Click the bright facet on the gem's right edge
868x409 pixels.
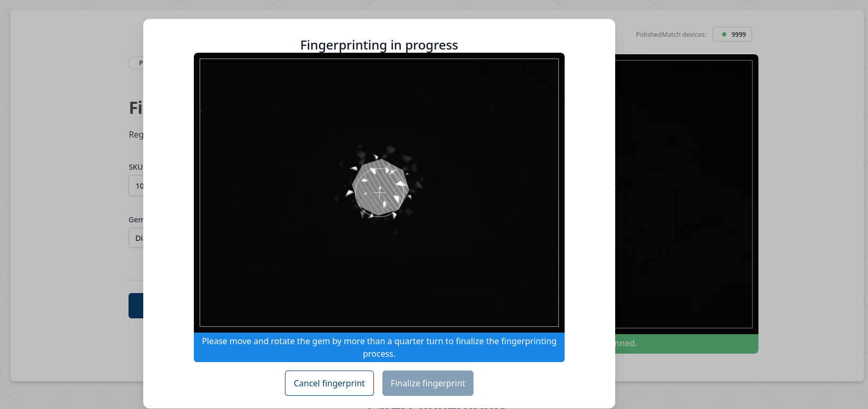pyautogui.click(x=401, y=185)
